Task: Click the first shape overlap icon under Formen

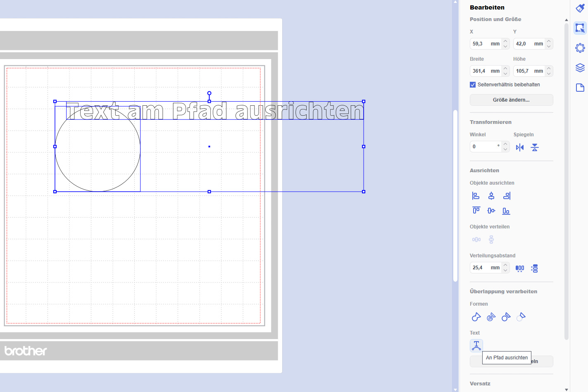Action: click(x=476, y=317)
